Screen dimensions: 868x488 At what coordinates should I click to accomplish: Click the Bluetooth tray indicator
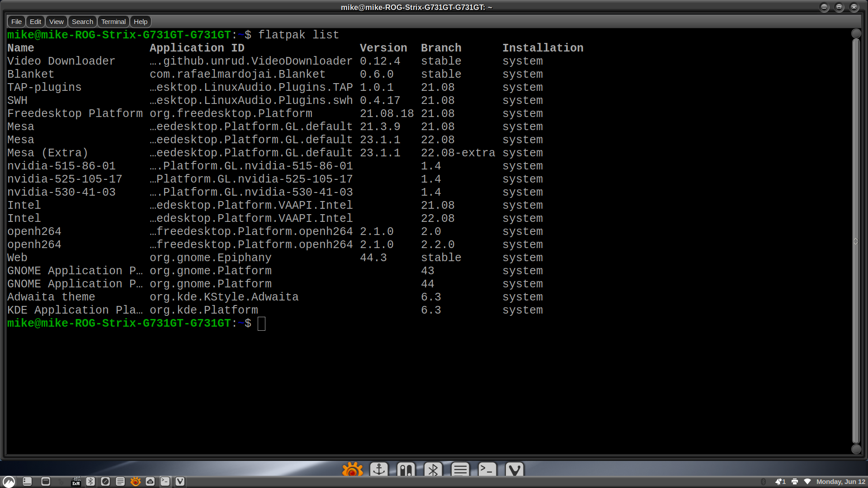(764, 482)
